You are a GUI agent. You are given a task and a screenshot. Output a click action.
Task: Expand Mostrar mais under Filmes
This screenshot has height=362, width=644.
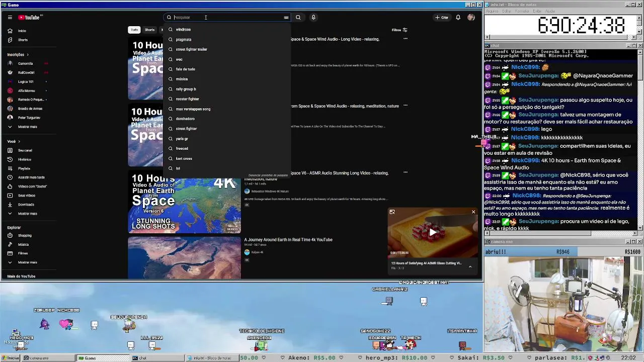pyautogui.click(x=27, y=262)
